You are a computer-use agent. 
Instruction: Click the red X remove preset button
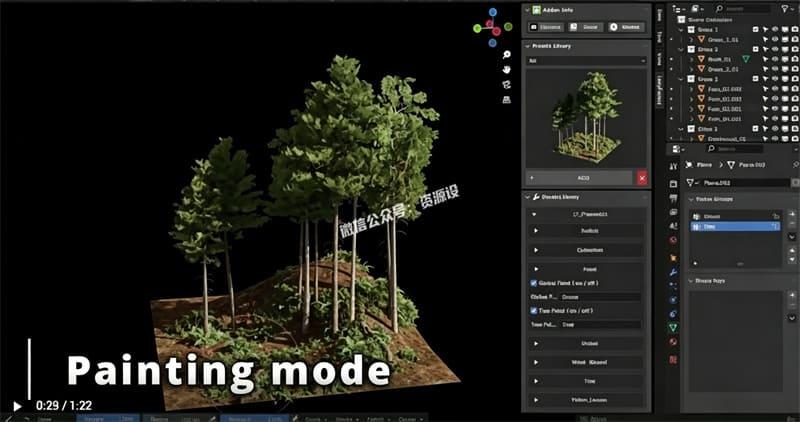point(641,177)
